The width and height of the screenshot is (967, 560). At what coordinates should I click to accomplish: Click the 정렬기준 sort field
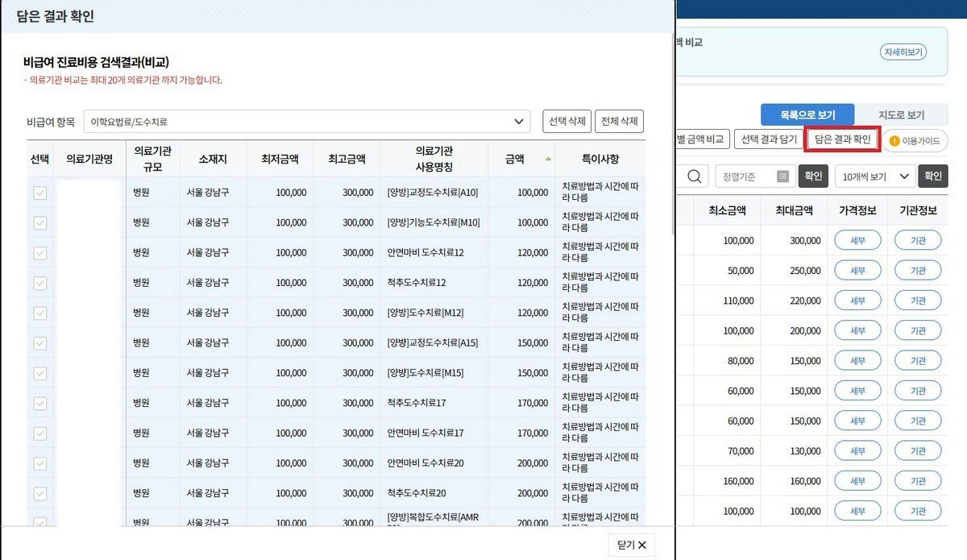[754, 176]
